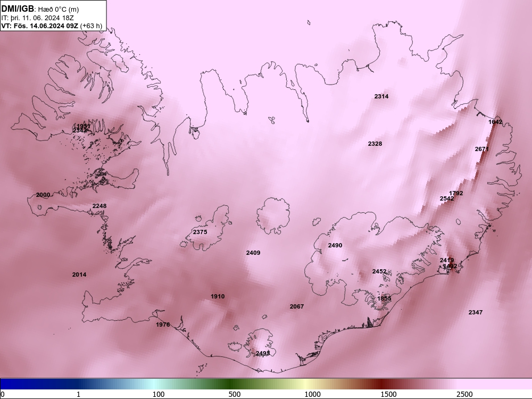Click the 2314 value on the map

[x=381, y=96]
